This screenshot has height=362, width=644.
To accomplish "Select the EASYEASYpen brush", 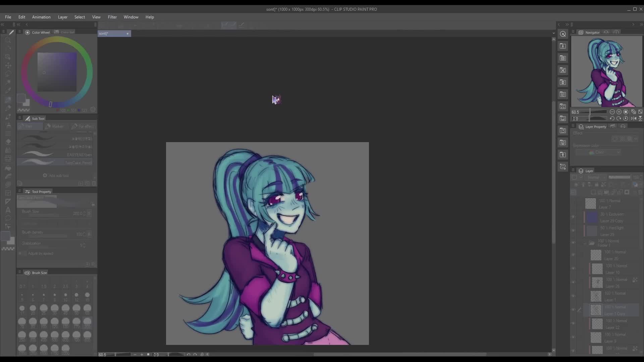I will coord(55,155).
